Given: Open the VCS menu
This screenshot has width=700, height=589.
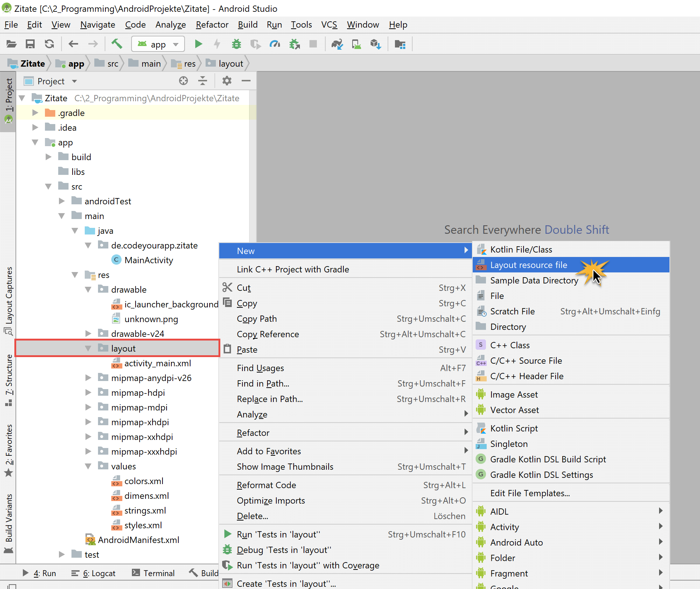Looking at the screenshot, I should [x=329, y=25].
